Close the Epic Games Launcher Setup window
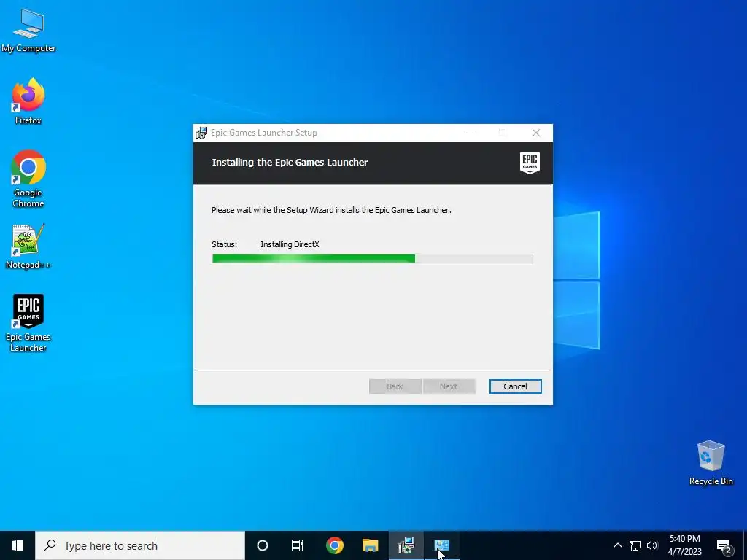Screen dimensions: 747x560 click(536, 133)
